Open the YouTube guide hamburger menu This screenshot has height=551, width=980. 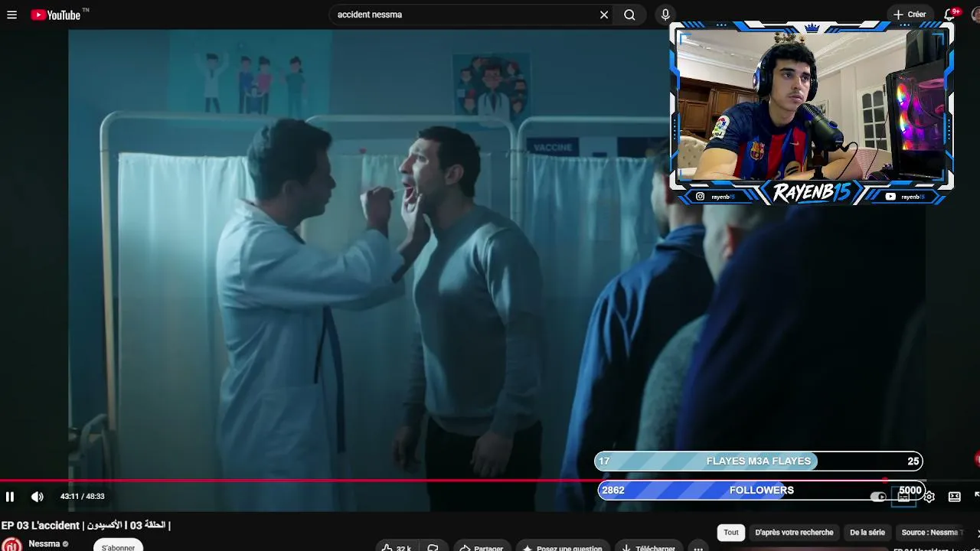tap(11, 15)
